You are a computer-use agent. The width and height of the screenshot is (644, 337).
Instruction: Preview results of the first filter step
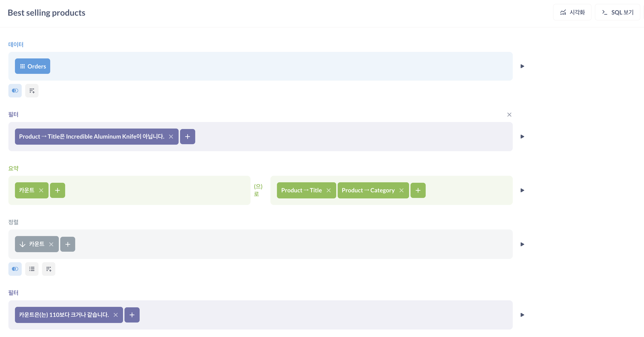522,137
